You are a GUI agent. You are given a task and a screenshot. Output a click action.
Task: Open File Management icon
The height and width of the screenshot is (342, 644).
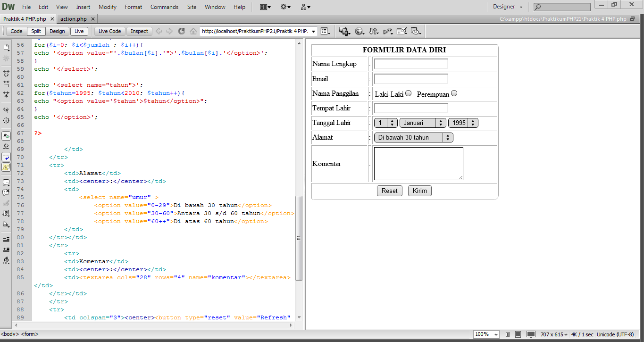tap(374, 31)
